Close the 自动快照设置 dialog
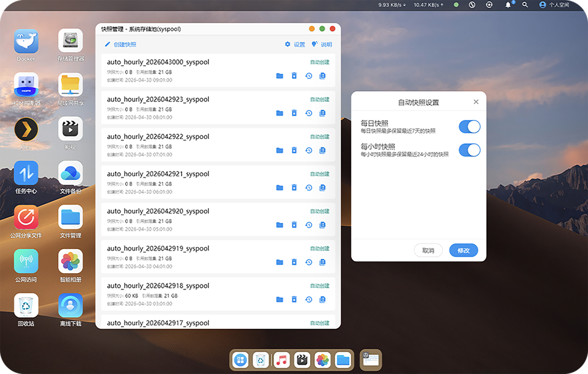The width and height of the screenshot is (588, 374). 476,102
